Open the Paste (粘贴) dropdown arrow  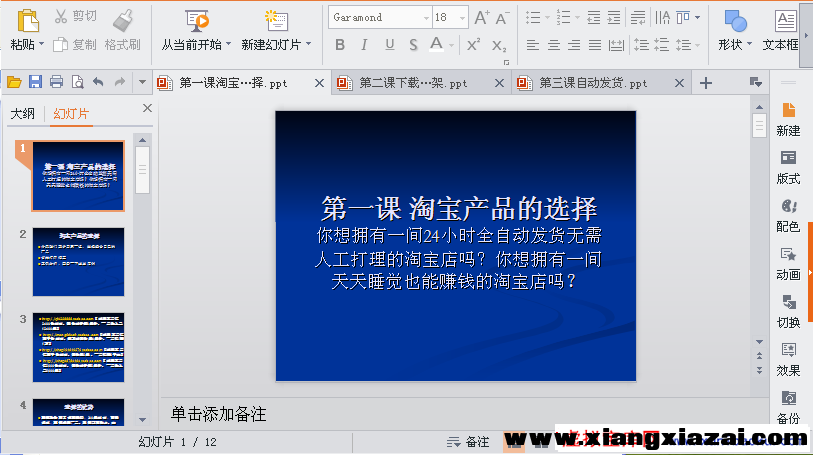tap(41, 45)
